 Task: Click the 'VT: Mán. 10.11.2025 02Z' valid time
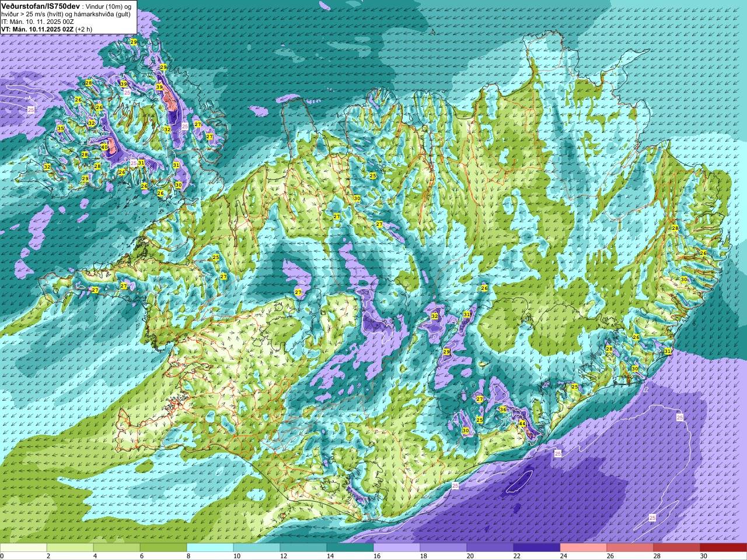pos(37,29)
